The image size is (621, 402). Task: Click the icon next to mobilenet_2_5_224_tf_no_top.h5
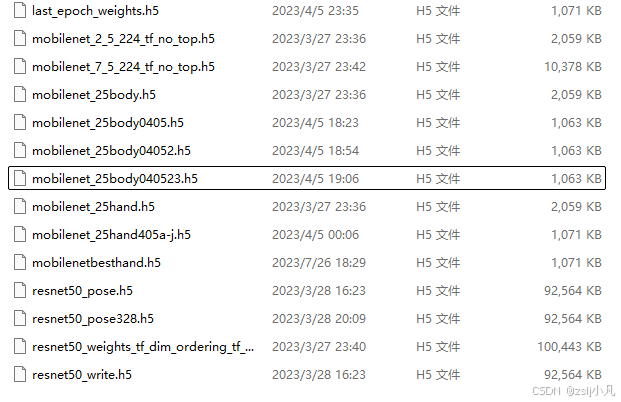pyautogui.click(x=20, y=38)
